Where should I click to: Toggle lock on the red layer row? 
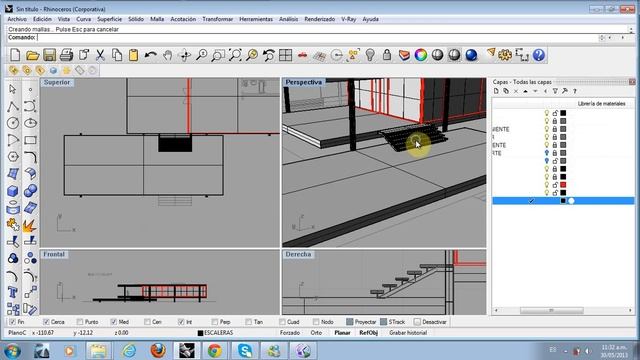pos(555,185)
